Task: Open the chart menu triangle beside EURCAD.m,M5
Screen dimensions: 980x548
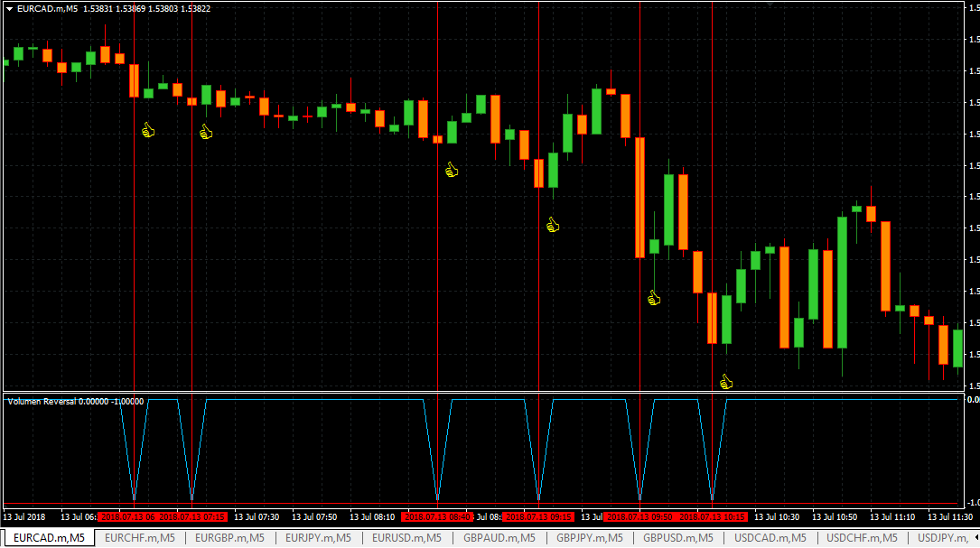Action: click(x=9, y=9)
